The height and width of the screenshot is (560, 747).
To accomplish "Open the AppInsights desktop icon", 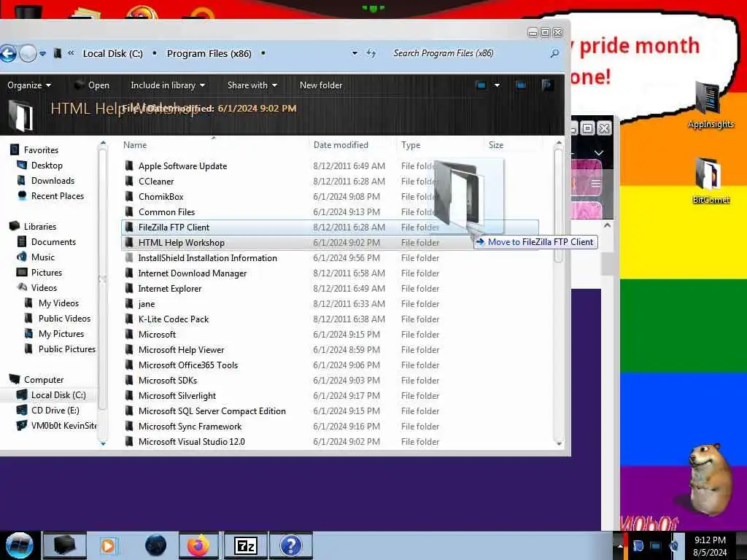I will point(711,105).
